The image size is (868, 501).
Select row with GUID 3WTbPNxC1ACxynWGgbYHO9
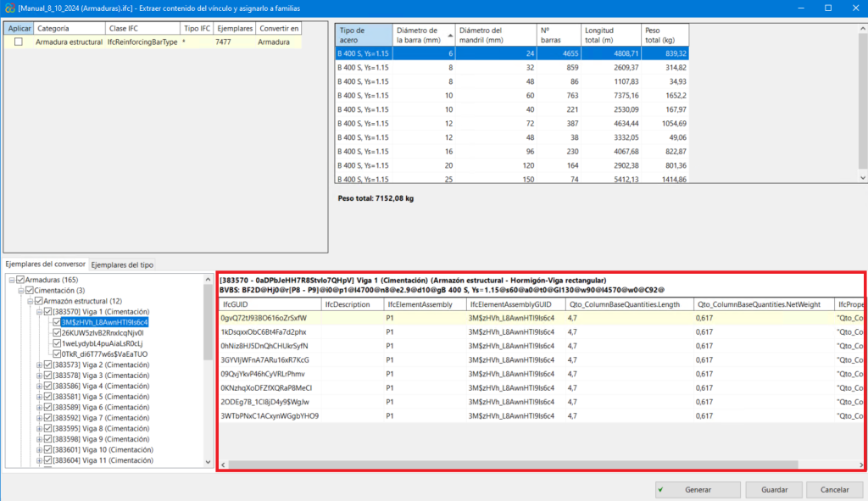(x=541, y=415)
